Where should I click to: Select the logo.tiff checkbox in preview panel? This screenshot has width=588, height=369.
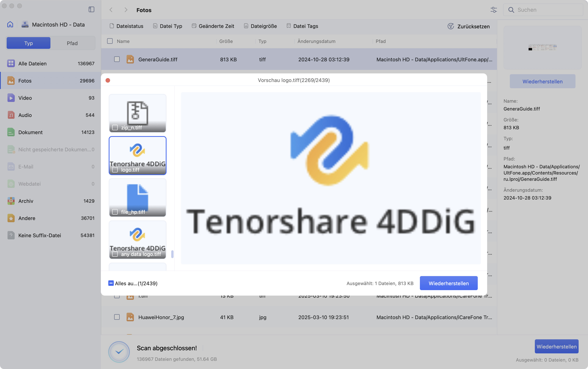coord(115,170)
